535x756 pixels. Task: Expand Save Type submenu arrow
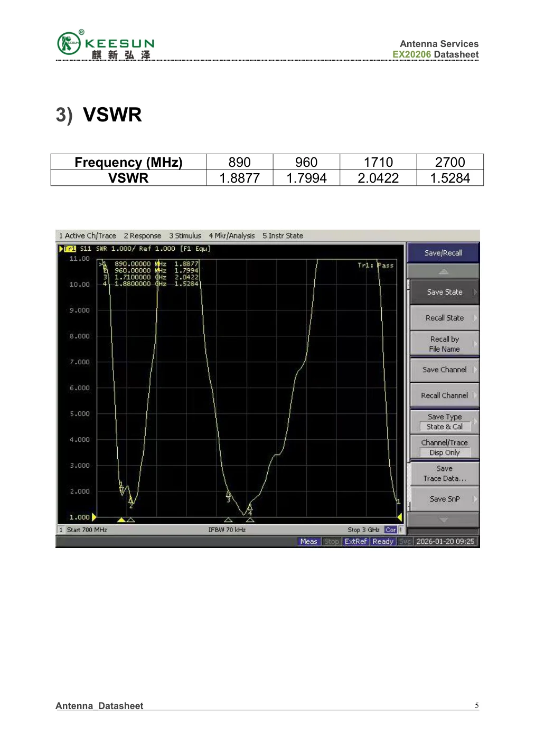[x=475, y=421]
